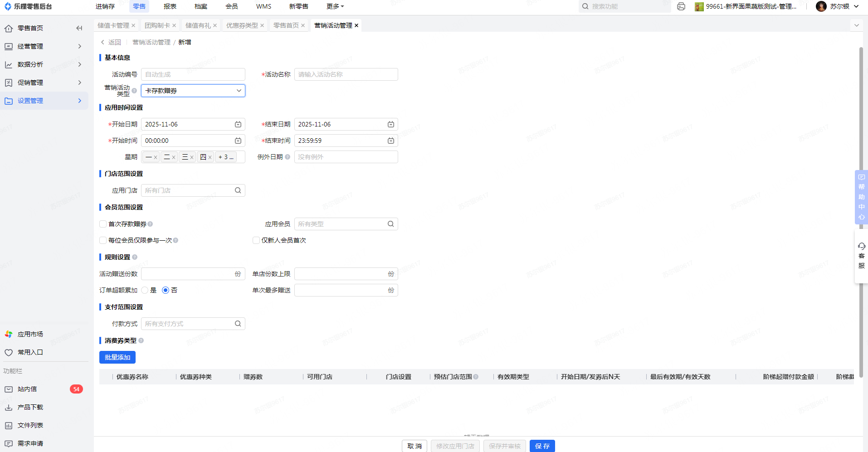Click search icon in 应用门店 field
Image resolution: width=868 pixels, height=452 pixels.
tap(238, 190)
